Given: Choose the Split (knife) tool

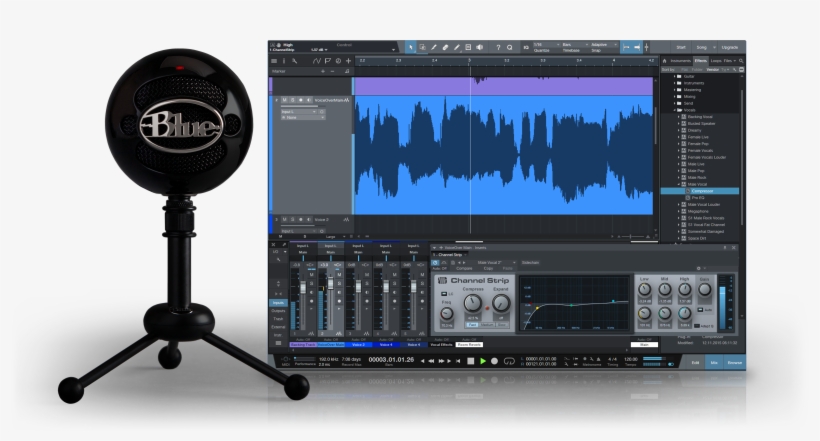Looking at the screenshot, I should coord(434,47).
